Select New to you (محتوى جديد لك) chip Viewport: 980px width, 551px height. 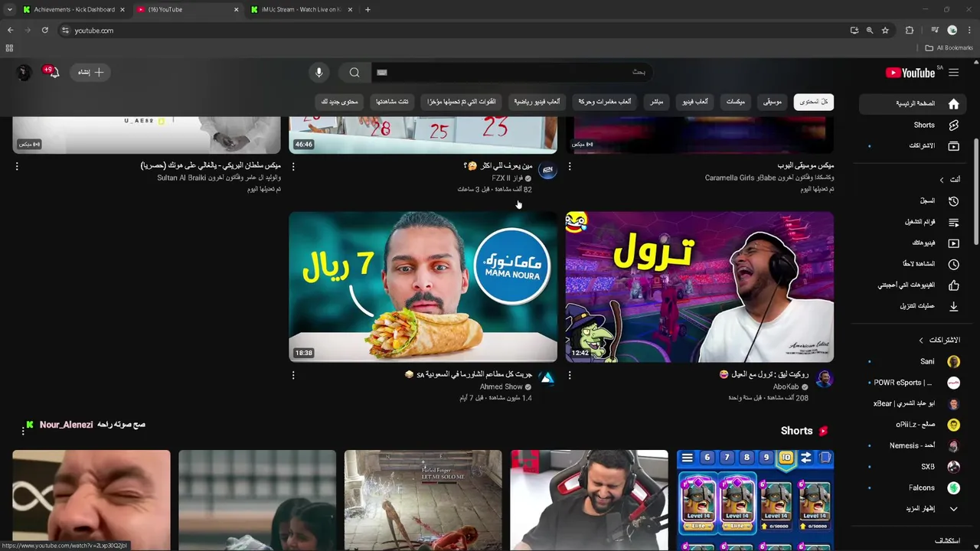click(x=339, y=102)
